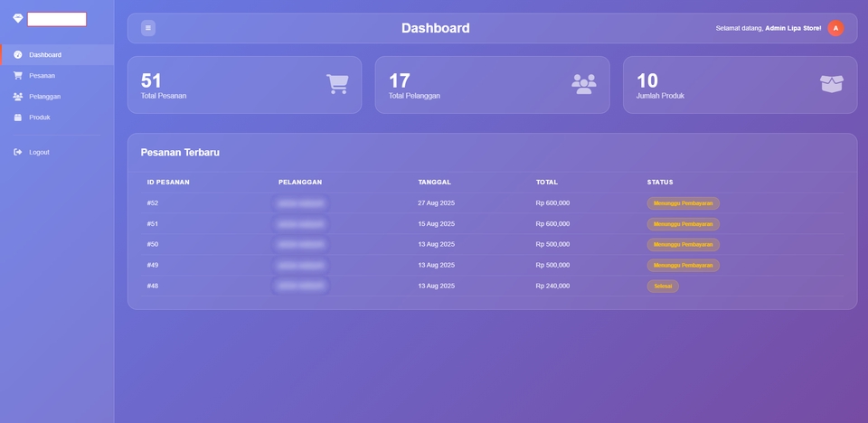
Task: Click the Jumlah Produk count 10
Action: point(647,80)
